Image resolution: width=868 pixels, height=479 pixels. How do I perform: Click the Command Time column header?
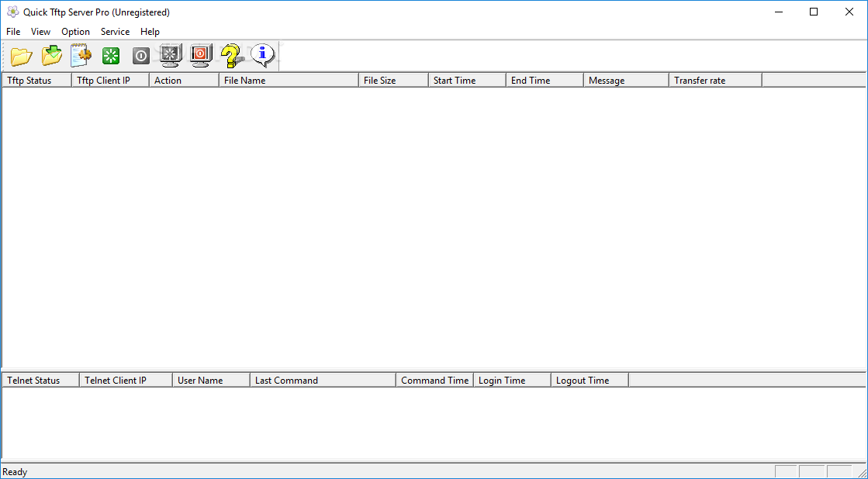click(435, 380)
